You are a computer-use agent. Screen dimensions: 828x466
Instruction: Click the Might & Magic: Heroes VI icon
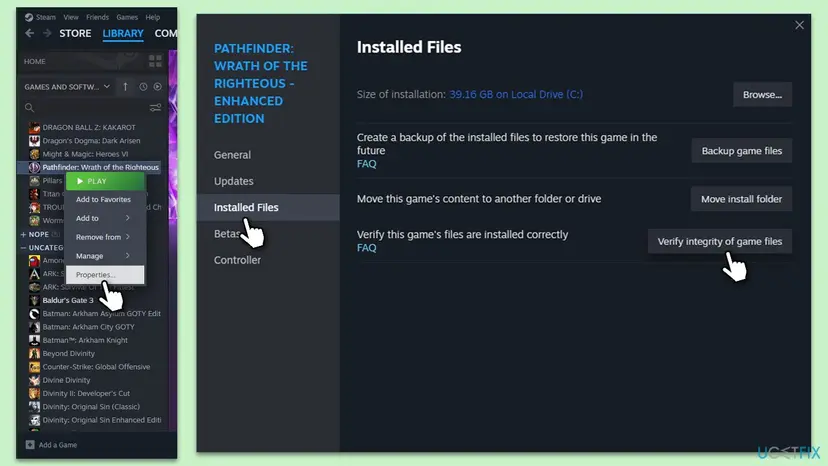click(34, 154)
